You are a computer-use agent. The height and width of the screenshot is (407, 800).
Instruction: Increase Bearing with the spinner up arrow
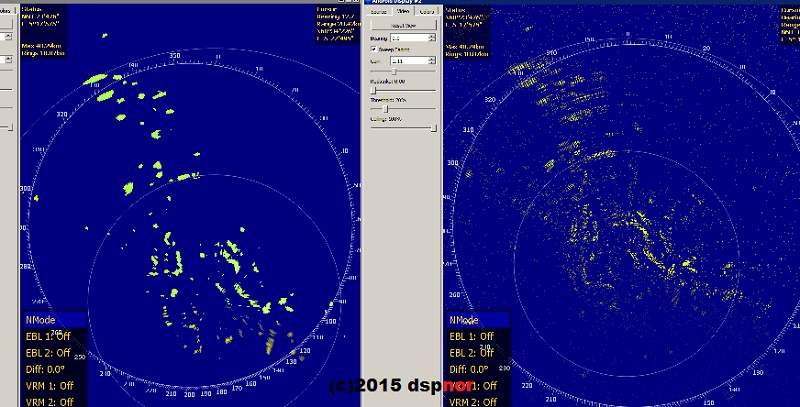[x=433, y=38]
